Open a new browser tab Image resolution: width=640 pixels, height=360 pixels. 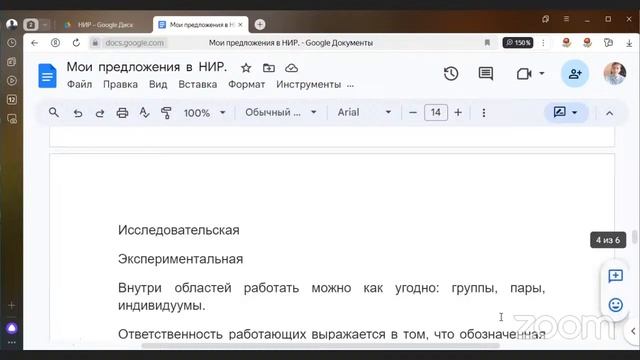(x=260, y=24)
